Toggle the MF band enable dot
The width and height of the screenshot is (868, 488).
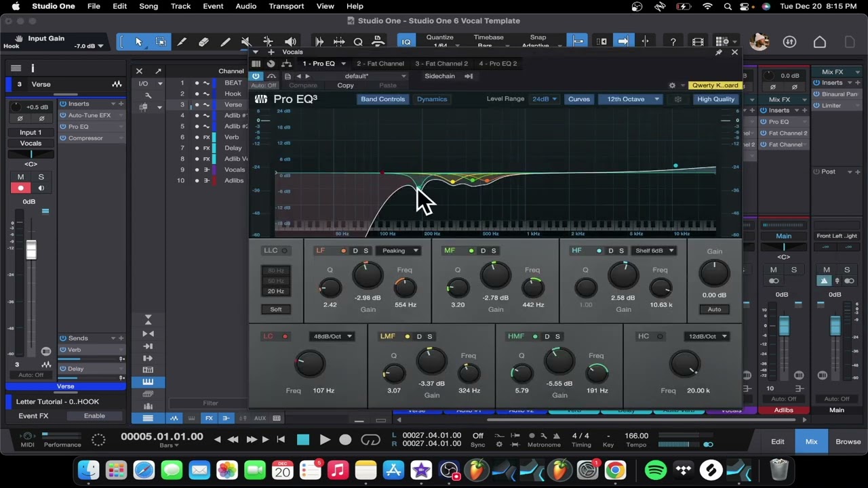[x=471, y=251]
